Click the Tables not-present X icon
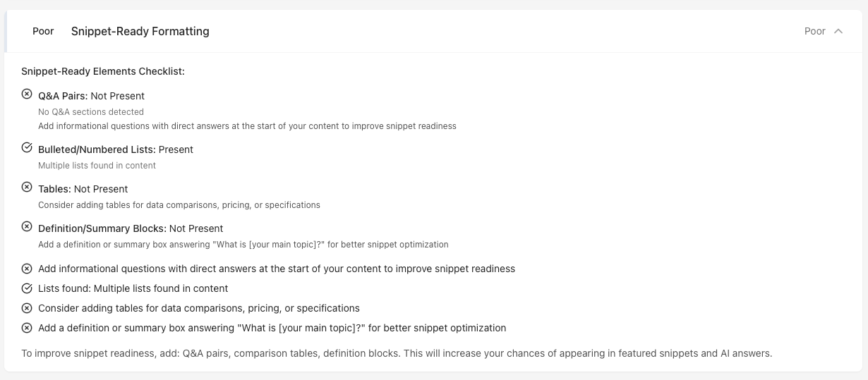Viewport: 868px width, 380px height. tap(27, 188)
